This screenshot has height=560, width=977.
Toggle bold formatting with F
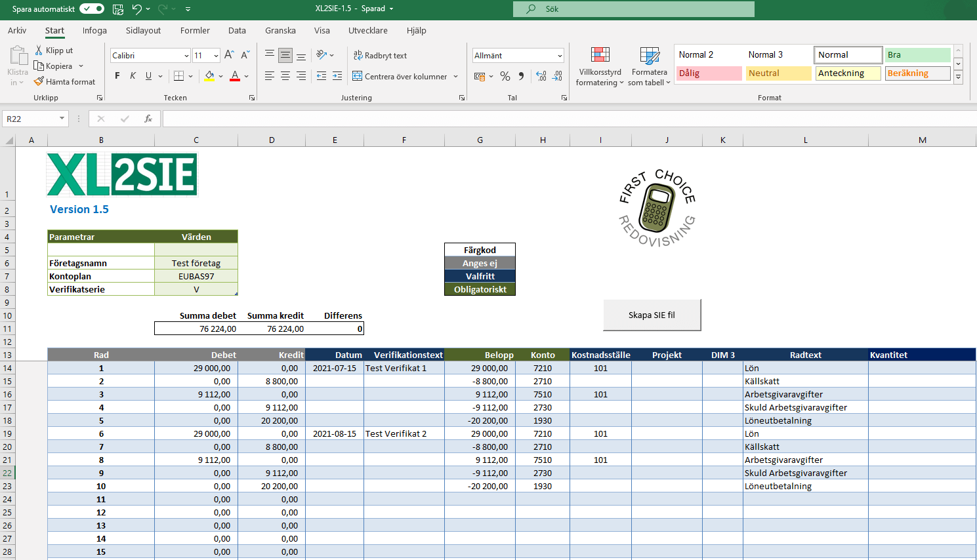[117, 76]
